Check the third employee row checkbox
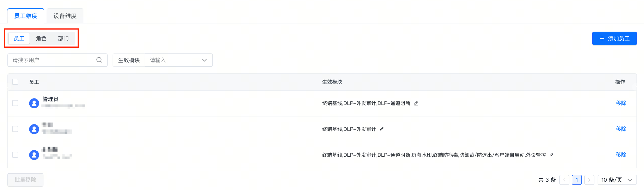Image resolution: width=644 pixels, height=190 pixels. pos(15,155)
